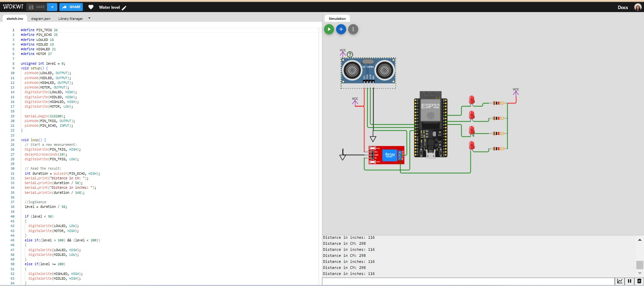Image resolution: width=644 pixels, height=286 pixels.
Task: Select the VCC symbol above the sensor
Action: [x=343, y=53]
